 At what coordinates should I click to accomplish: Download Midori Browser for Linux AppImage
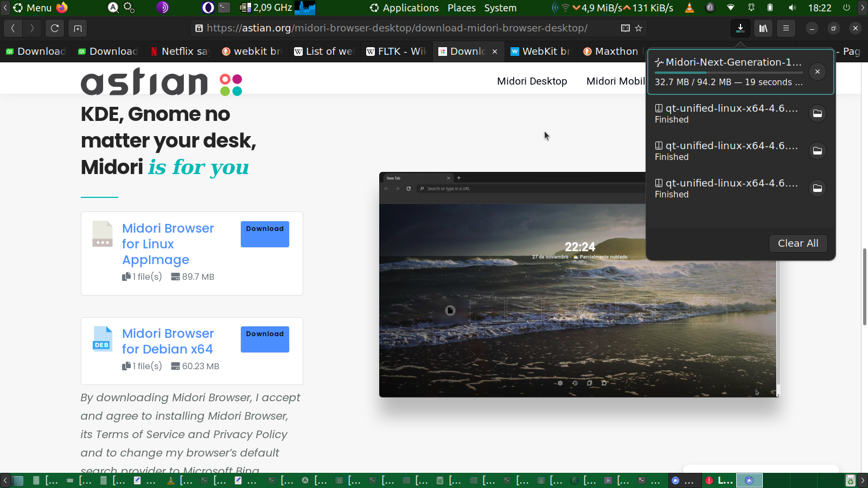265,234
